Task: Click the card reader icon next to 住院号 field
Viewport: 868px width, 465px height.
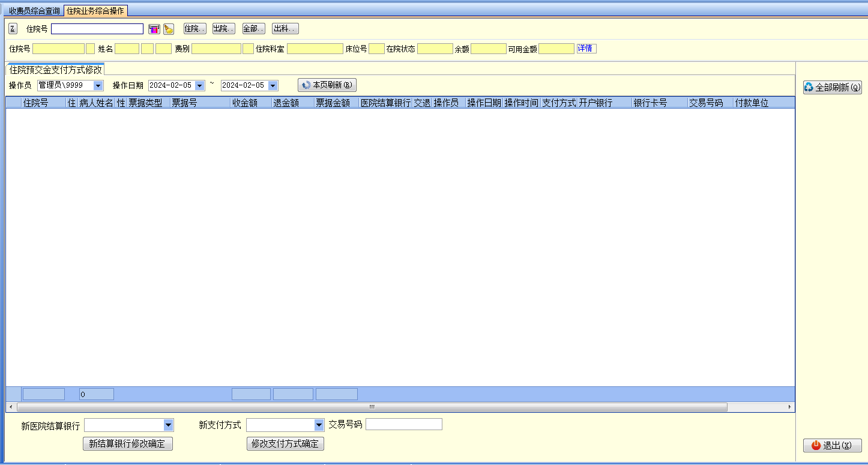Action: [x=154, y=29]
